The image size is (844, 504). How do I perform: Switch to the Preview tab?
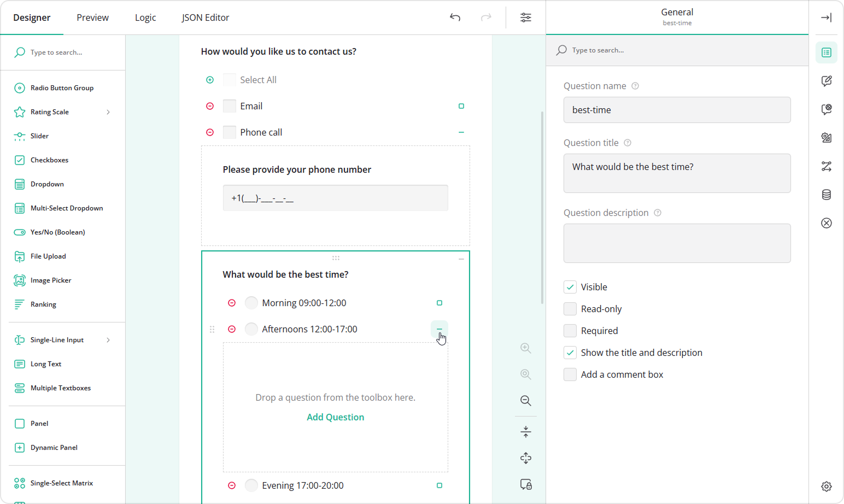92,17
